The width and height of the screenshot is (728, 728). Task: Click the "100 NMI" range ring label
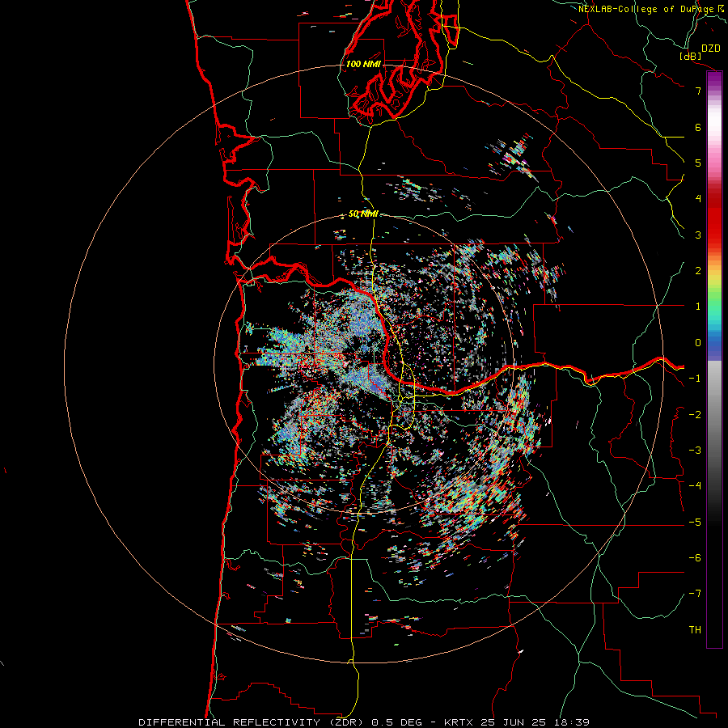click(363, 64)
